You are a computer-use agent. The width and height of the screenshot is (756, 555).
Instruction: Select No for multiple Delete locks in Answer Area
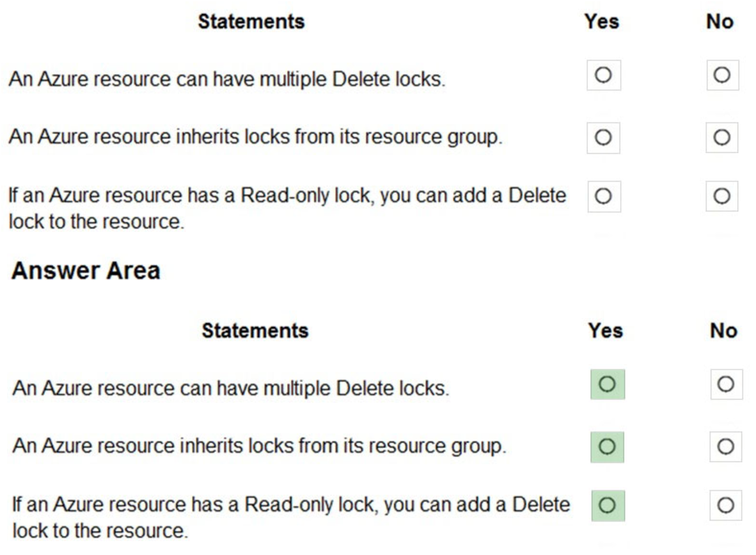pyautogui.click(x=726, y=384)
